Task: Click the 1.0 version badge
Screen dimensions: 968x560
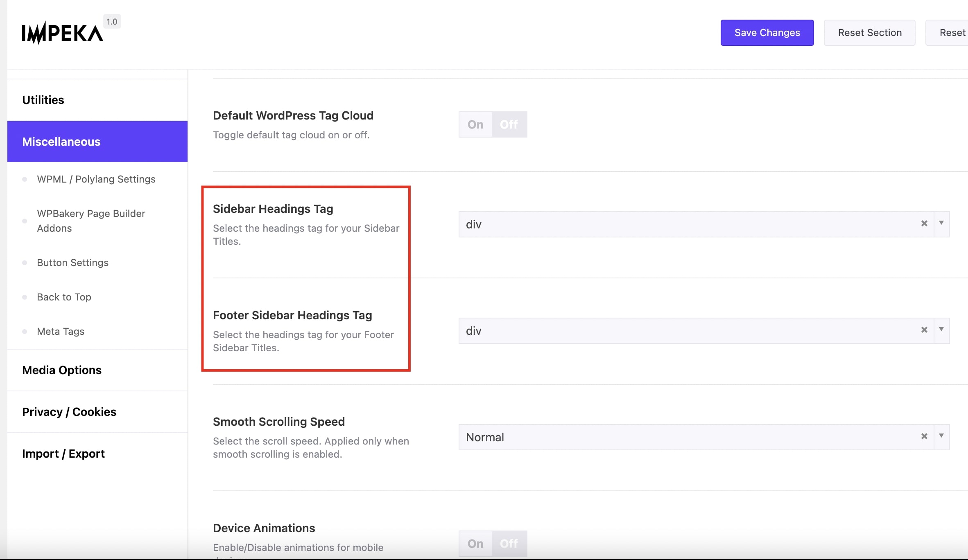Action: pos(112,22)
